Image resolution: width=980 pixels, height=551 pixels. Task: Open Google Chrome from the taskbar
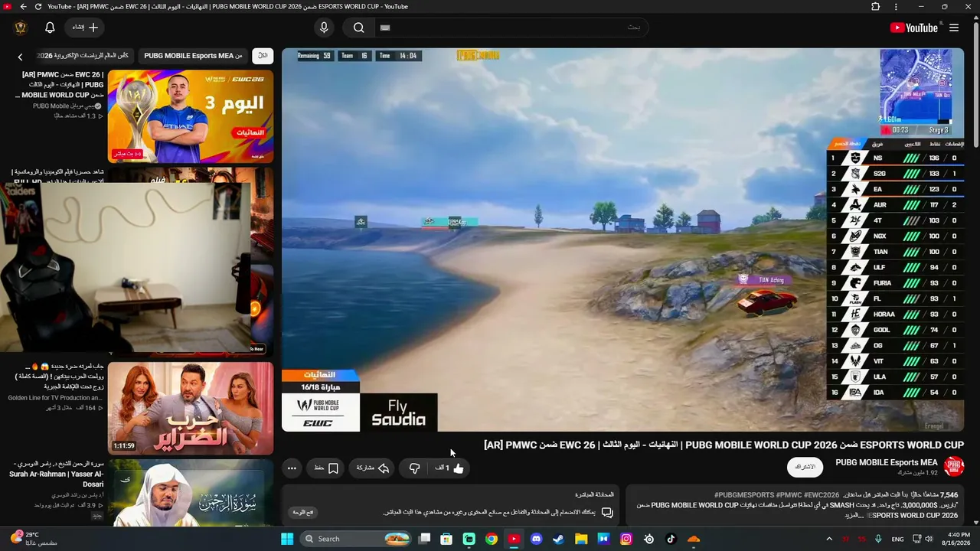pos(492,539)
